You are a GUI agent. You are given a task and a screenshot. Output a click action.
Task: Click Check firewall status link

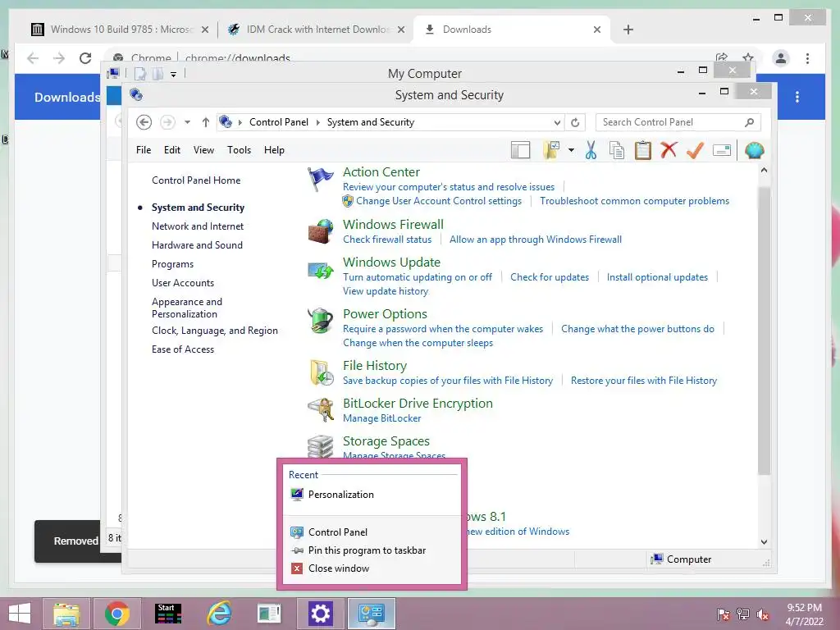tap(387, 240)
